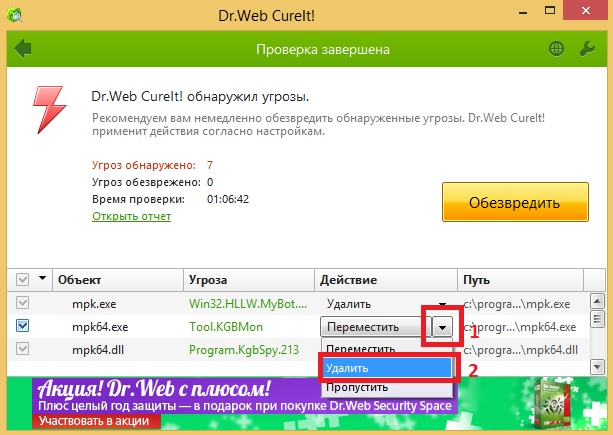Click the path c:\progra...\mpk.exe
Image resolution: width=613 pixels, height=435 pixels.
(516, 304)
